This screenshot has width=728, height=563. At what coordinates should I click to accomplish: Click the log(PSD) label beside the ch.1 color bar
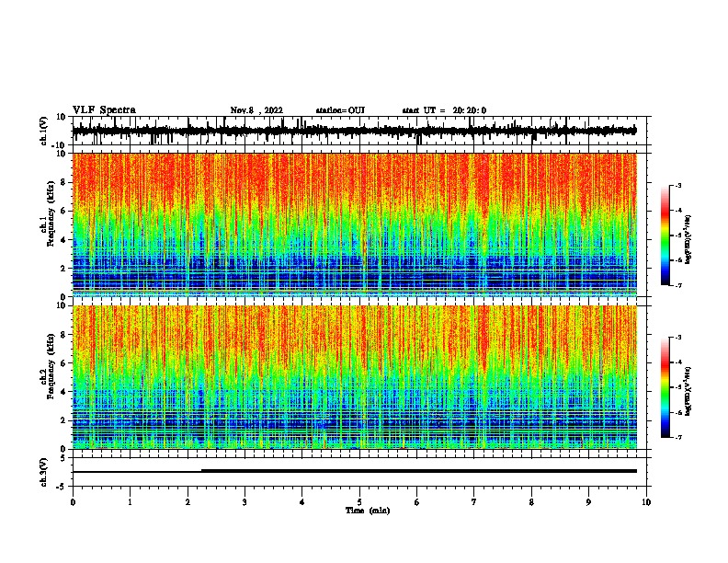[x=688, y=239]
